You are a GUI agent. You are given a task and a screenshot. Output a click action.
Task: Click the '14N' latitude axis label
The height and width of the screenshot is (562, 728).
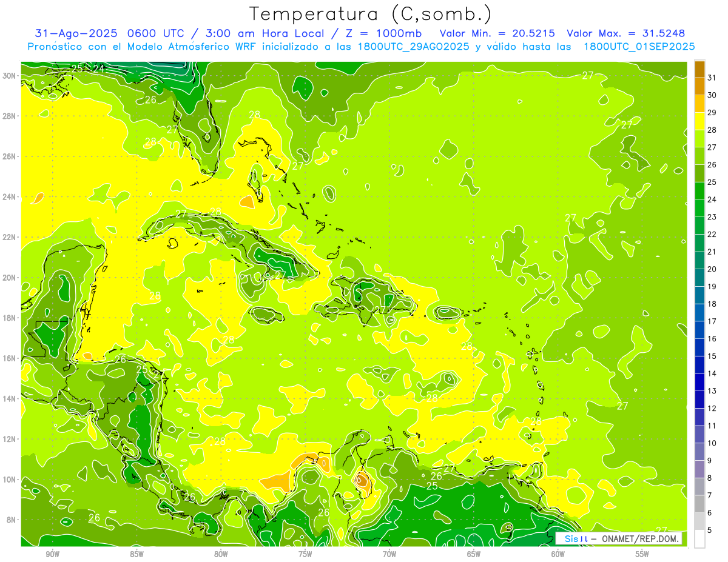pos(10,399)
